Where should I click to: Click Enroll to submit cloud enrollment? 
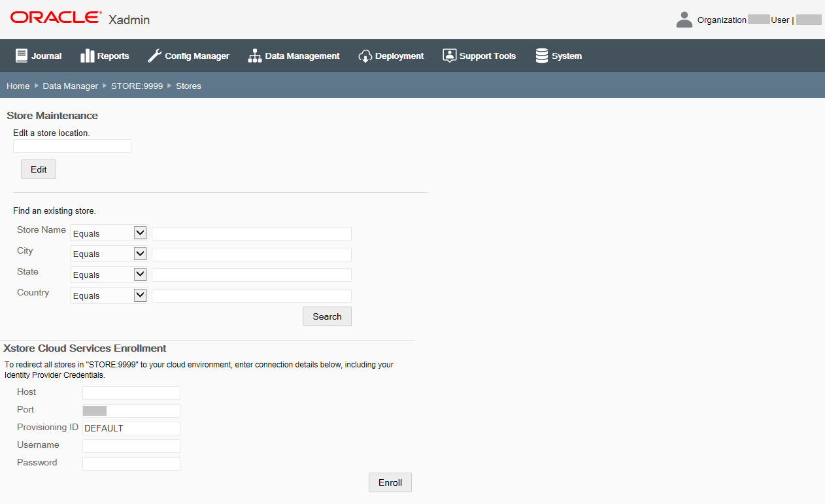(390, 482)
